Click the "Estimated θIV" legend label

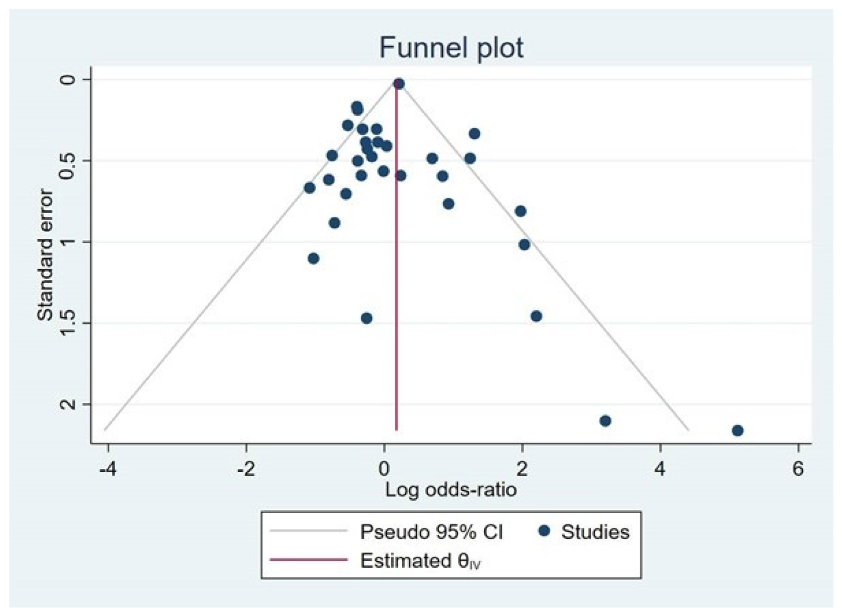coord(420,561)
